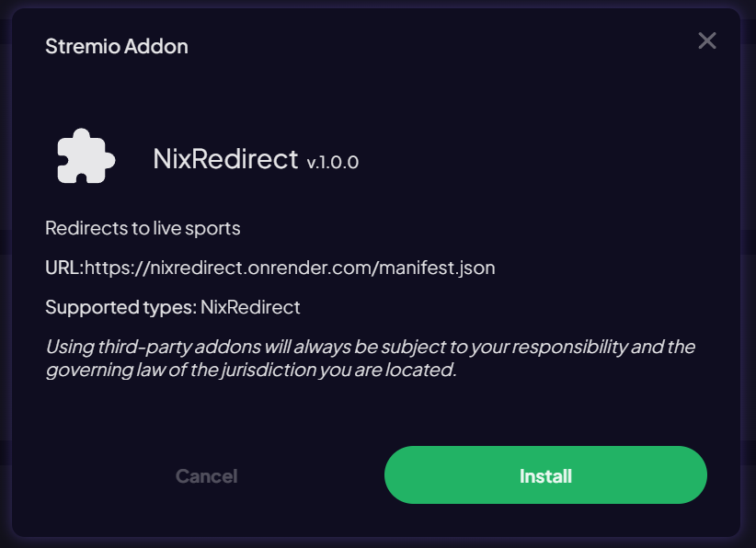Click the "Supported types:" label
Screen dimensions: 756x548
click(x=120, y=306)
